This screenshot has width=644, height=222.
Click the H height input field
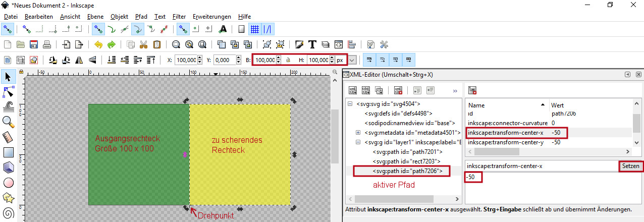coord(317,60)
